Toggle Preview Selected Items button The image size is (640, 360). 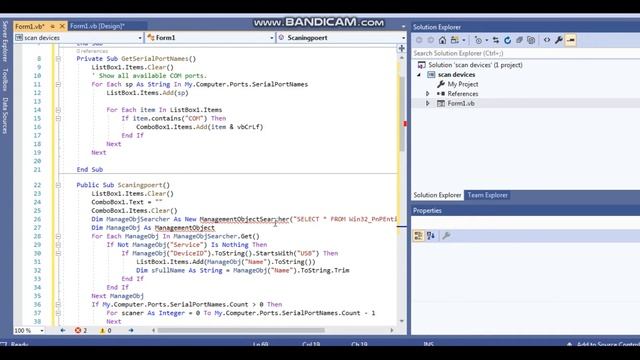[571, 40]
